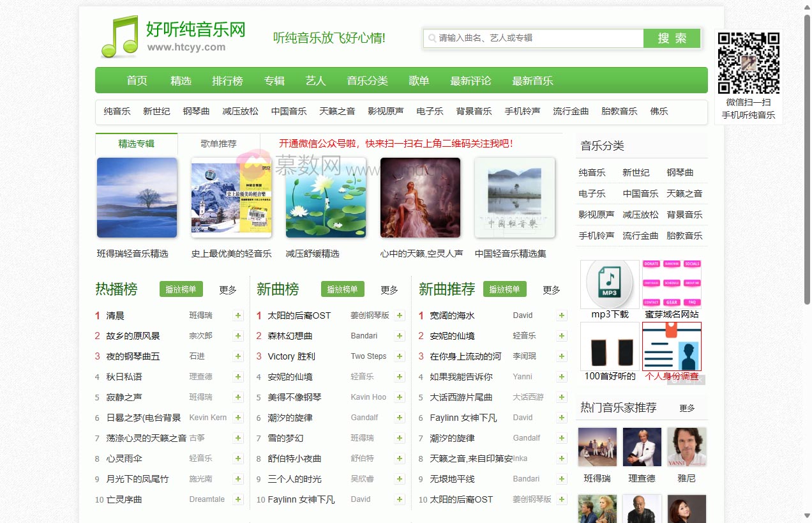The width and height of the screenshot is (812, 523).
Task: Click the plus icon next to 亡灵序曲
Action: coord(237,499)
